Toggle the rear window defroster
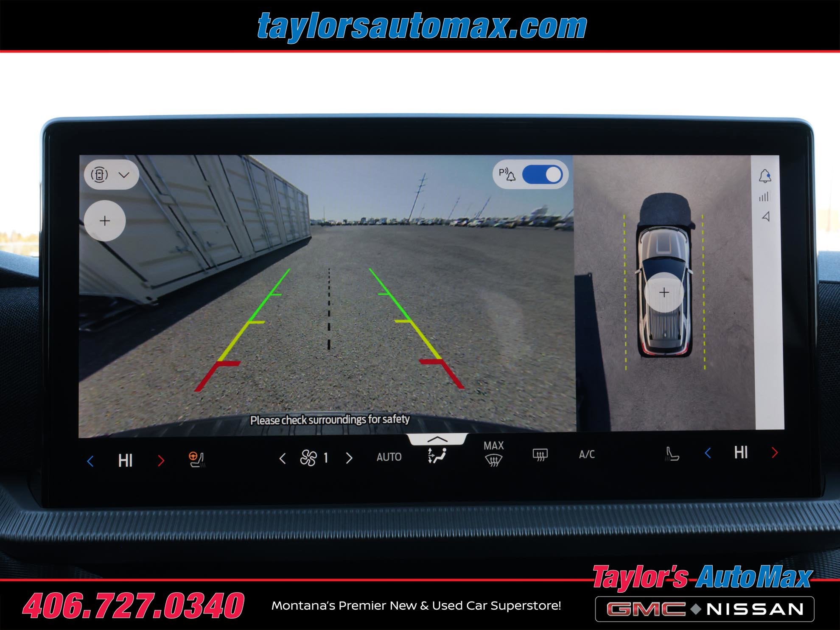Image resolution: width=840 pixels, height=630 pixels. [540, 455]
